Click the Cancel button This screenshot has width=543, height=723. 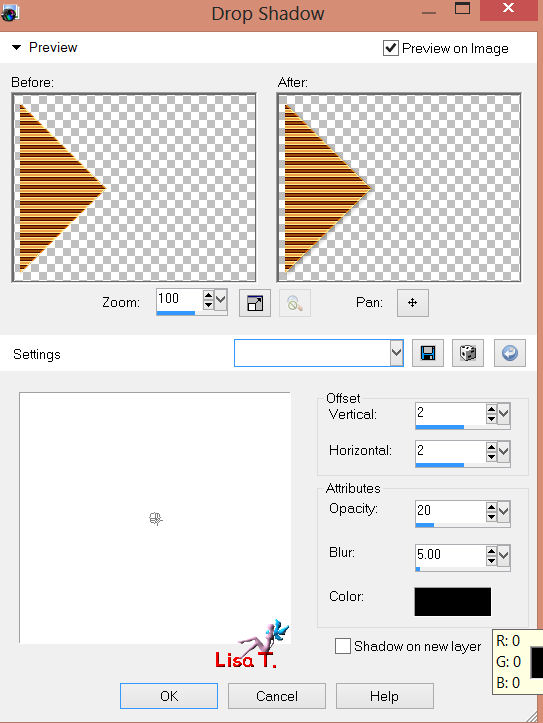(277, 696)
